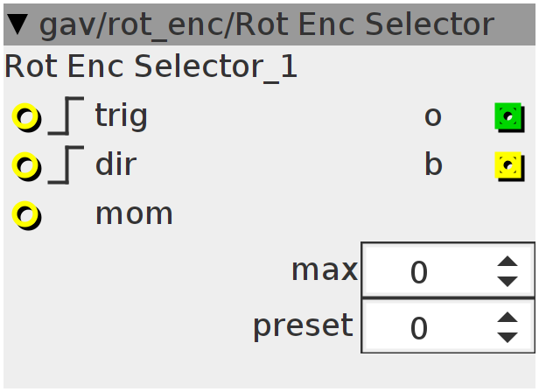Click the green o outlet connector
539x392 pixels.
click(x=509, y=117)
